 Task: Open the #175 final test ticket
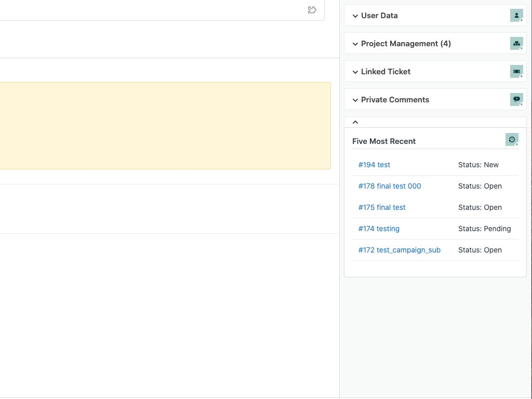(x=382, y=207)
